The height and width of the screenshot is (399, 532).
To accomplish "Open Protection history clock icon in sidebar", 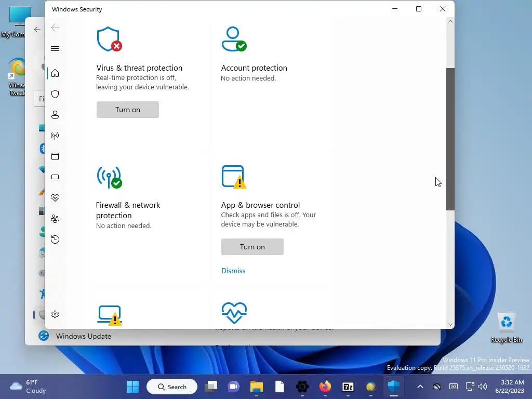I will 55,240.
